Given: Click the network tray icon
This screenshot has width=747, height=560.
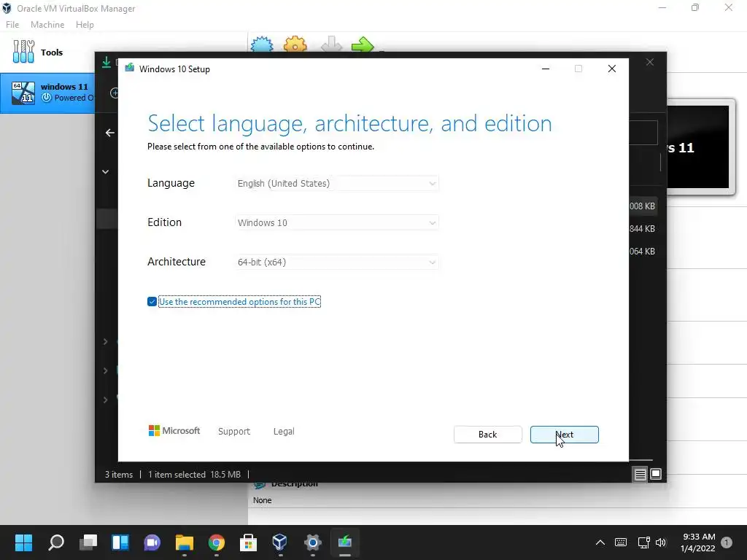Looking at the screenshot, I should click(643, 542).
